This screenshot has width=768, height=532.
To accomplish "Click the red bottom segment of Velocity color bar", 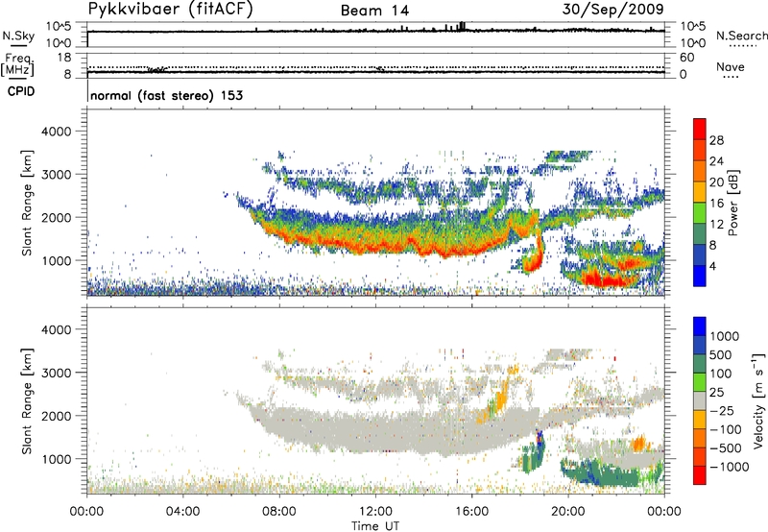I will coord(700,475).
